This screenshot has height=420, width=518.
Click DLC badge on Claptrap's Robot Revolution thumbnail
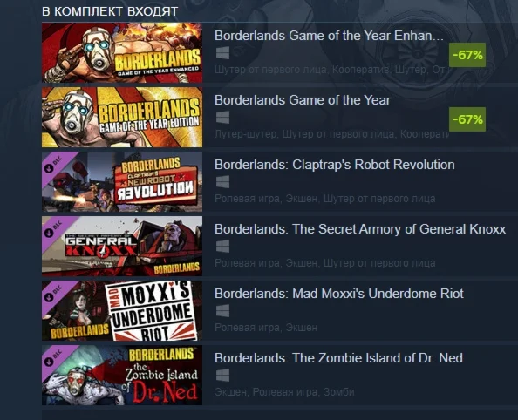(x=54, y=165)
